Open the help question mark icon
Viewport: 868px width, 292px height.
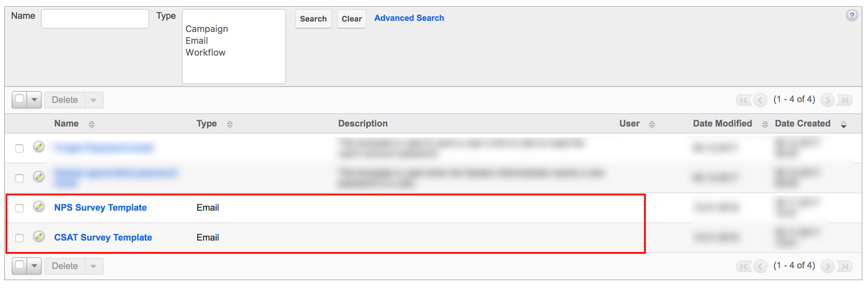point(851,16)
